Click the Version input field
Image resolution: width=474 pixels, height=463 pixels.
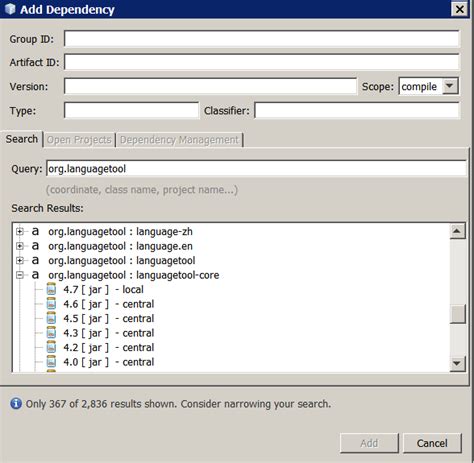point(210,86)
